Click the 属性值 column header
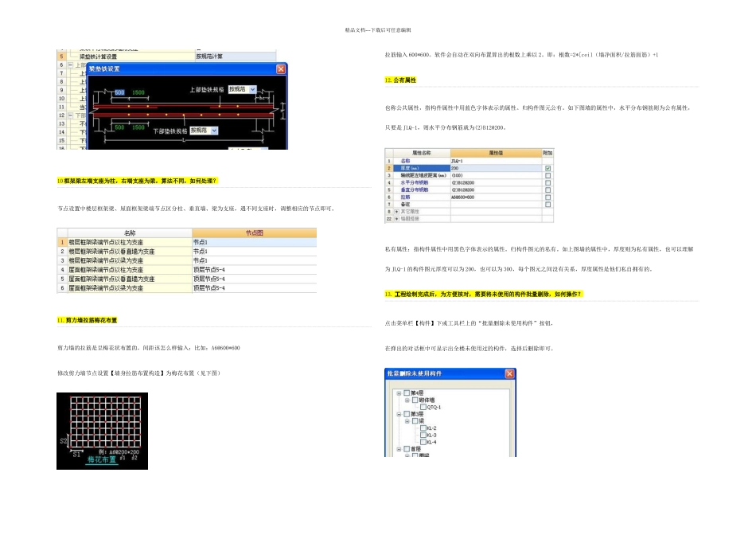The height and width of the screenshot is (535, 756). (496, 153)
